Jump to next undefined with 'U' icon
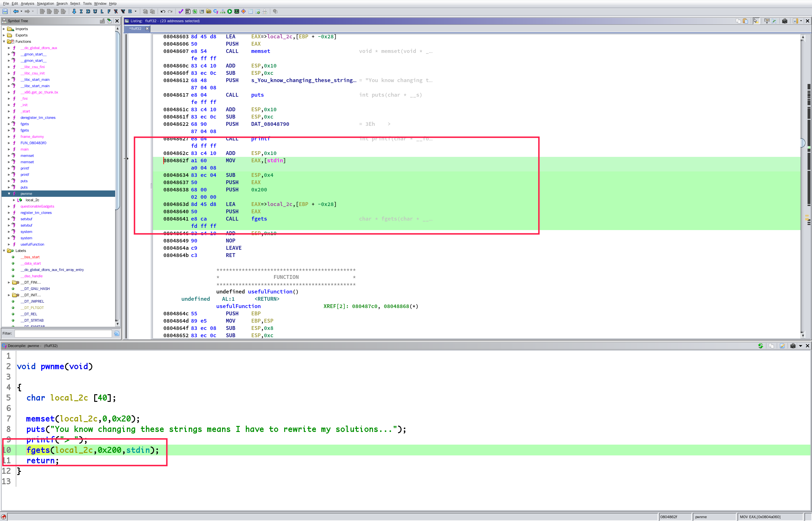812x521 pixels. click(x=95, y=11)
